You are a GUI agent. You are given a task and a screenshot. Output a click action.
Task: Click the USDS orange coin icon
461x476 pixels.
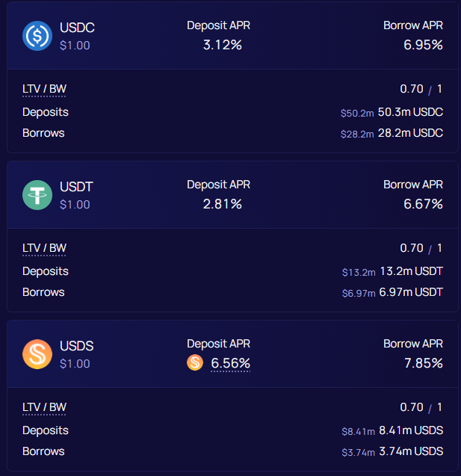coord(37,354)
